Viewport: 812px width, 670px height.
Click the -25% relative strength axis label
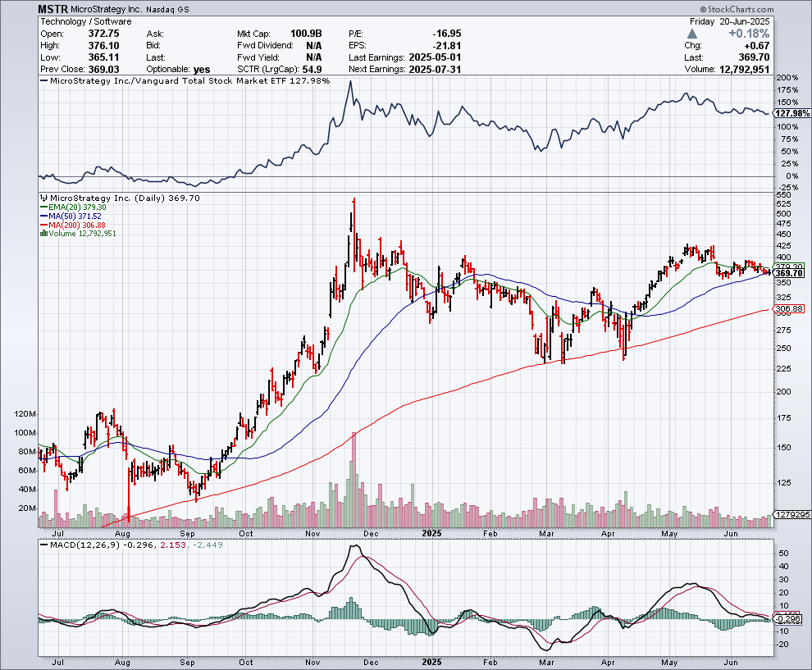click(787, 188)
